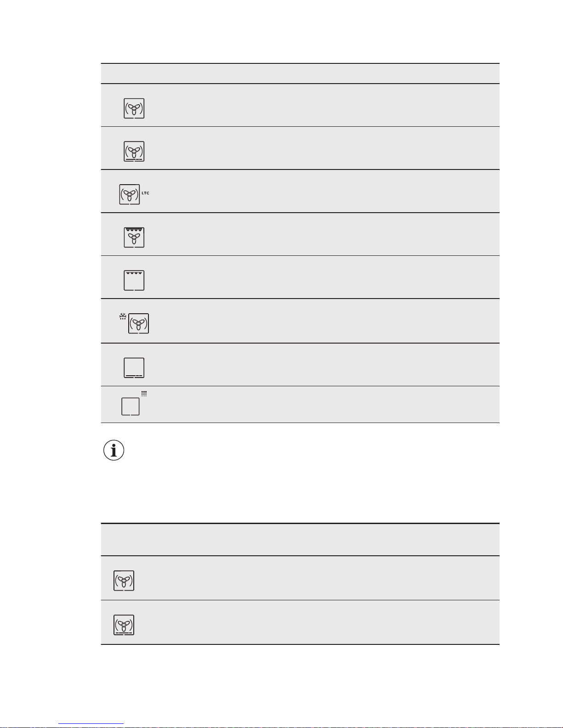Choose the fan oven icon labeled LTC
563x728 pixels.
click(130, 194)
